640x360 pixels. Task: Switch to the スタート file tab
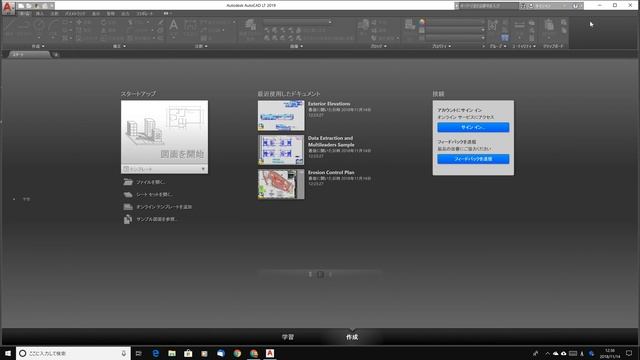(x=28, y=54)
